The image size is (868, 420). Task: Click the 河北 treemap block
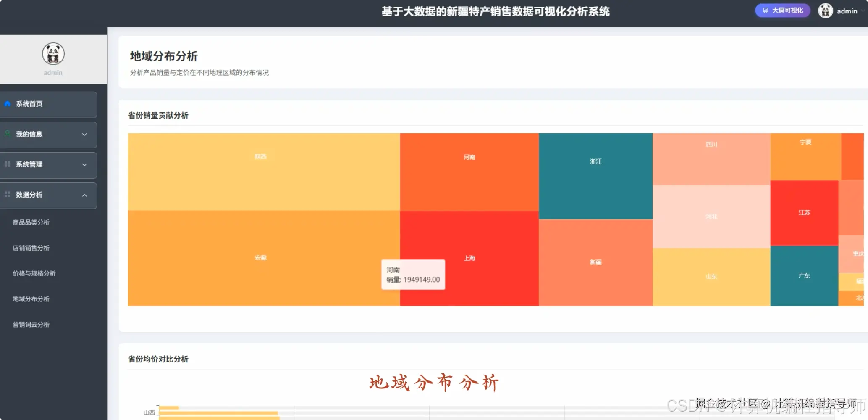[x=711, y=217]
